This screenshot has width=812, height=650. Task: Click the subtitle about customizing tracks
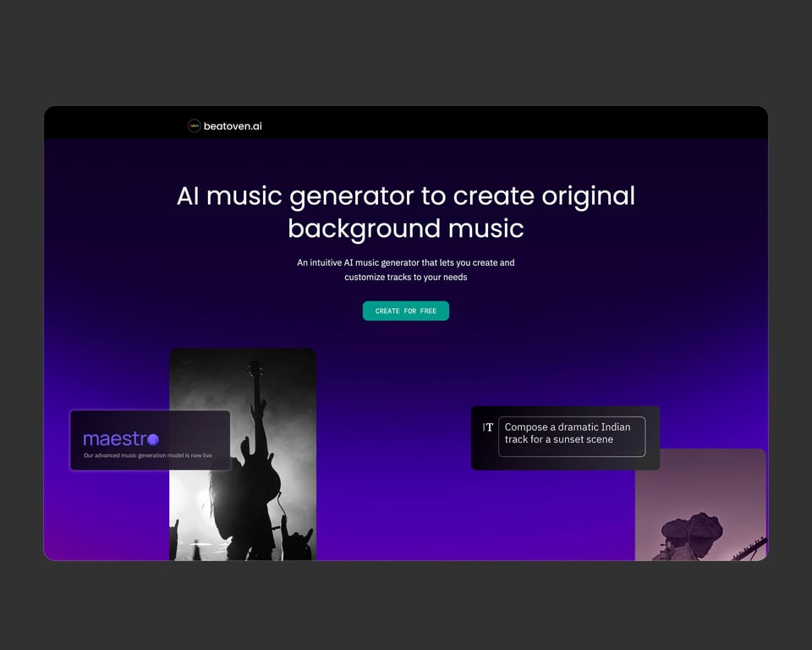pyautogui.click(x=405, y=269)
